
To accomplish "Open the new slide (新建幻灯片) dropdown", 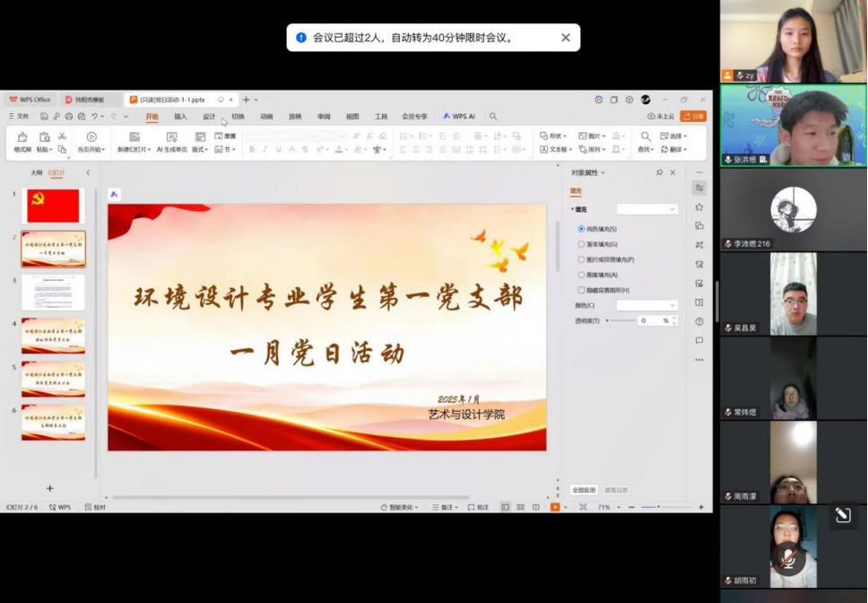I will click(x=135, y=150).
